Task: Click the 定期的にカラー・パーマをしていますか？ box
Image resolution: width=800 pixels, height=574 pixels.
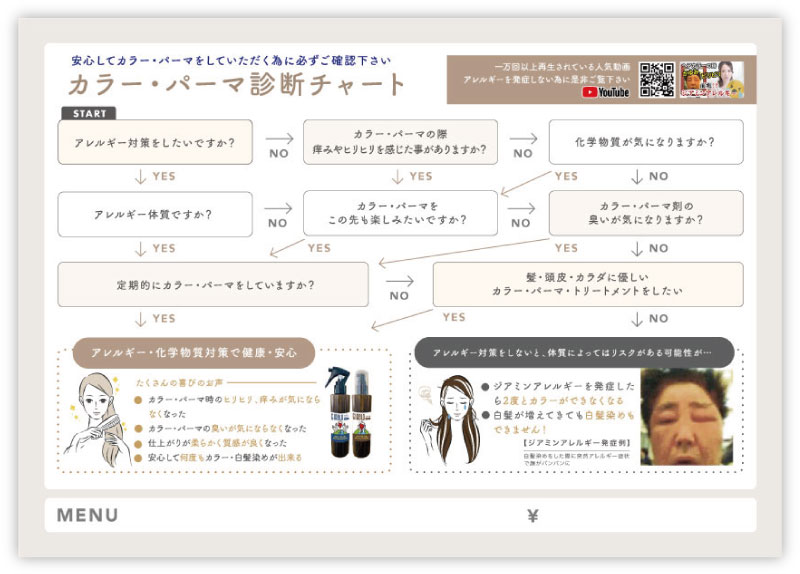Action: point(213,285)
